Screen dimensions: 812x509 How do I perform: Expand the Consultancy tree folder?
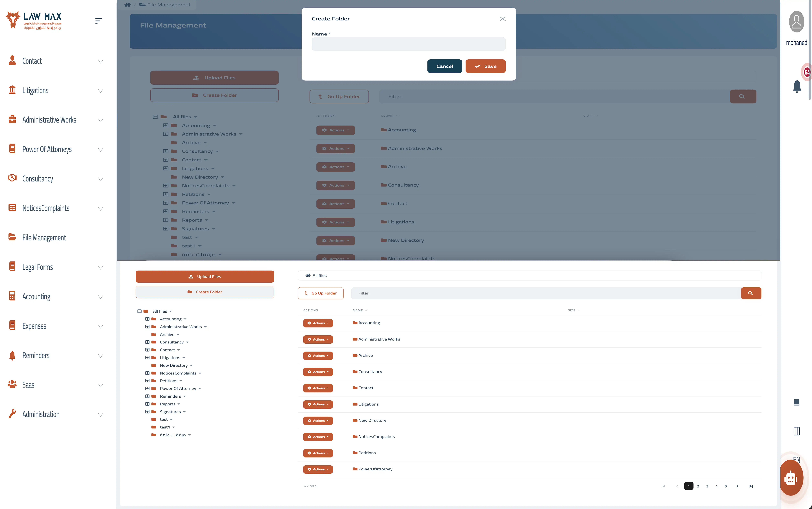coord(147,342)
